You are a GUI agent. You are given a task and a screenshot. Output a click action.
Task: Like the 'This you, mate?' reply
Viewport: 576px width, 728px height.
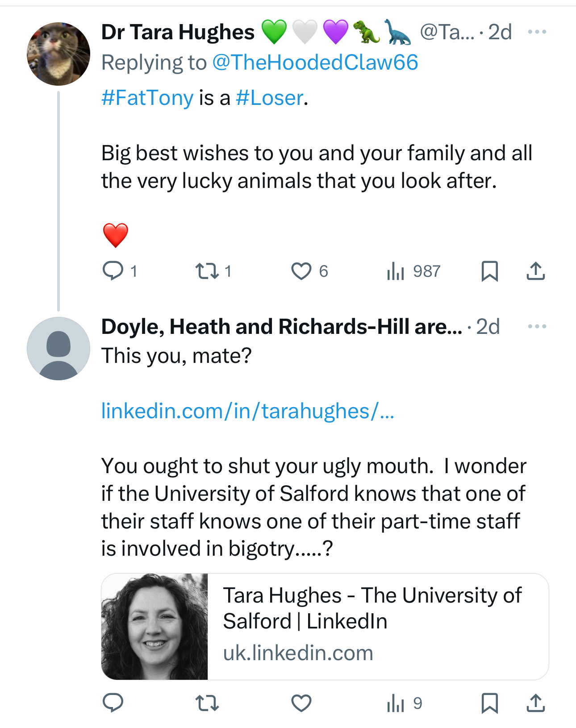click(x=301, y=703)
